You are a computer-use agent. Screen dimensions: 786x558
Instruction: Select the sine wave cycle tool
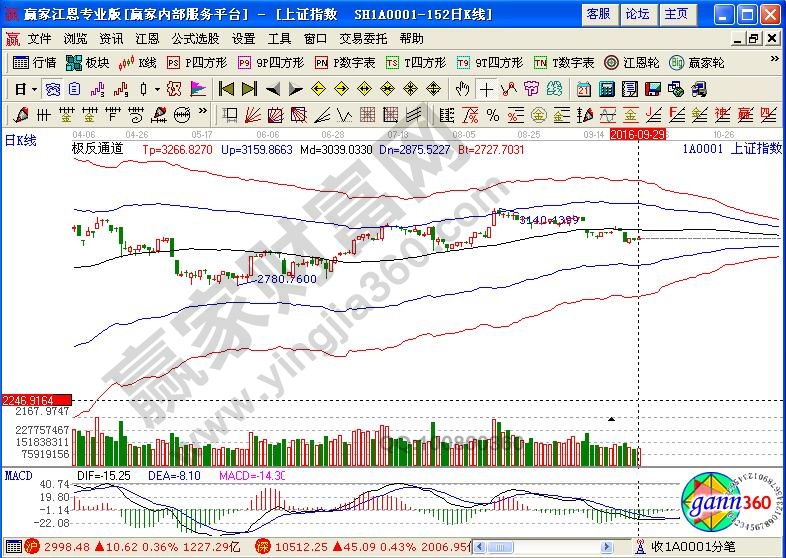point(608,115)
